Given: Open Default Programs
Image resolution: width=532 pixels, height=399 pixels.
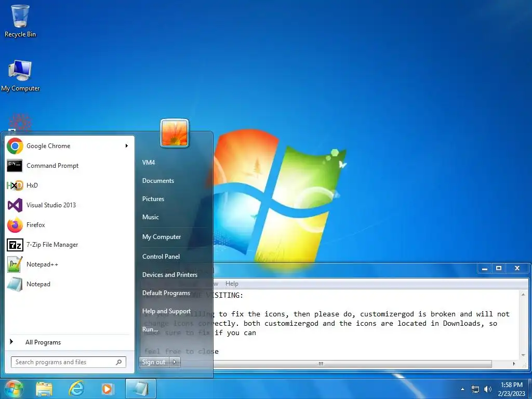Looking at the screenshot, I should (166, 293).
